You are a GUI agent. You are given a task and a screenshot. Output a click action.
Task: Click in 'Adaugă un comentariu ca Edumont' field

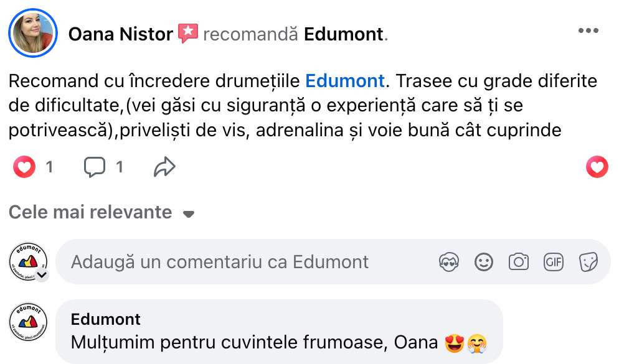pyautogui.click(x=249, y=262)
